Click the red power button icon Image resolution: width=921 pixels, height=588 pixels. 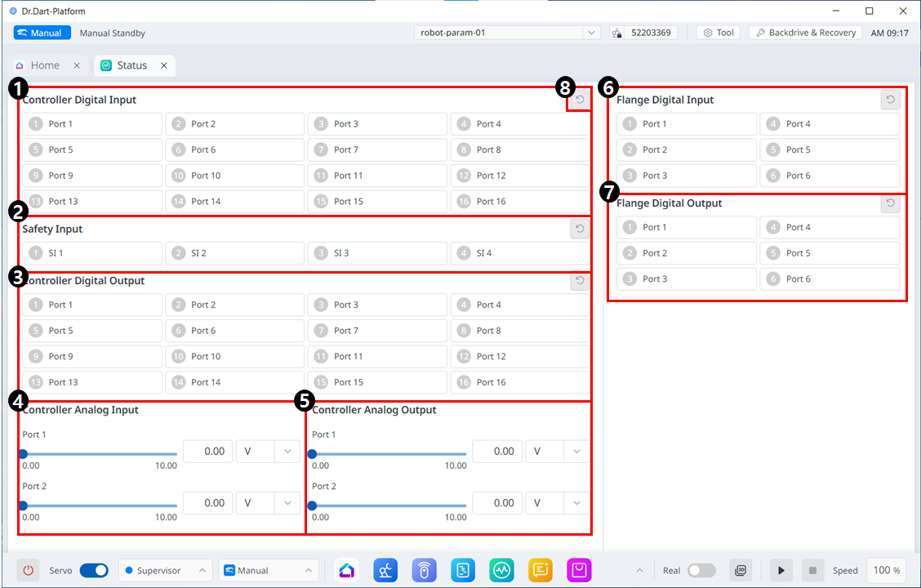29,570
